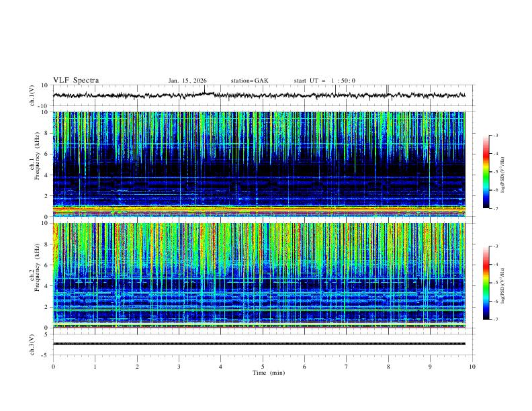
Task: Click the "1" tick on the time axis
Action: (x=95, y=367)
